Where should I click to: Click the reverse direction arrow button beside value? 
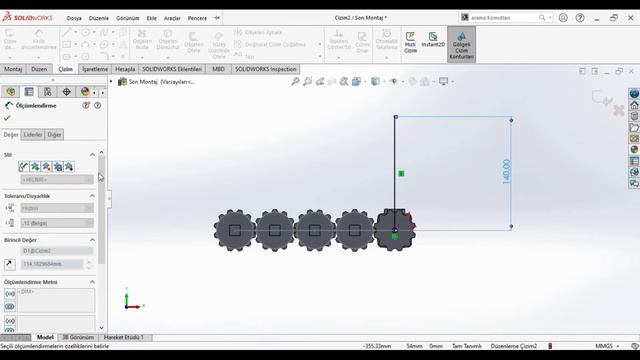pyautogui.click(x=10, y=264)
